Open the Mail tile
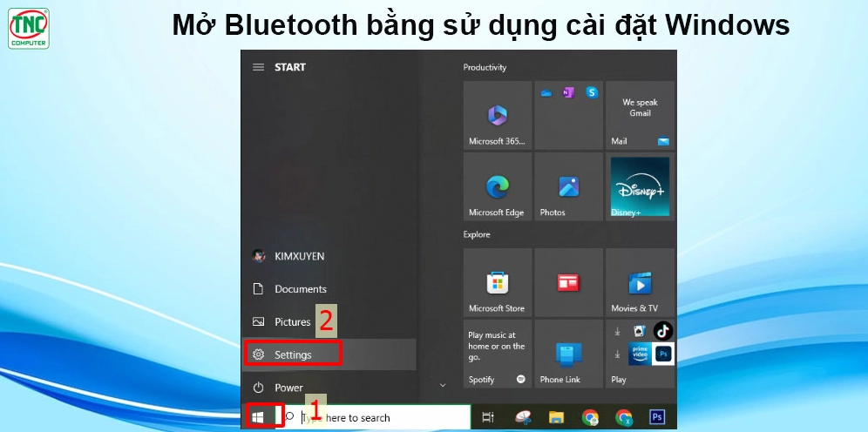 [x=640, y=115]
